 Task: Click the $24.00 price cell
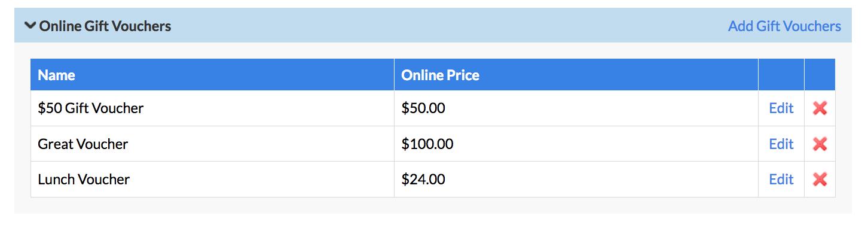(x=576, y=179)
